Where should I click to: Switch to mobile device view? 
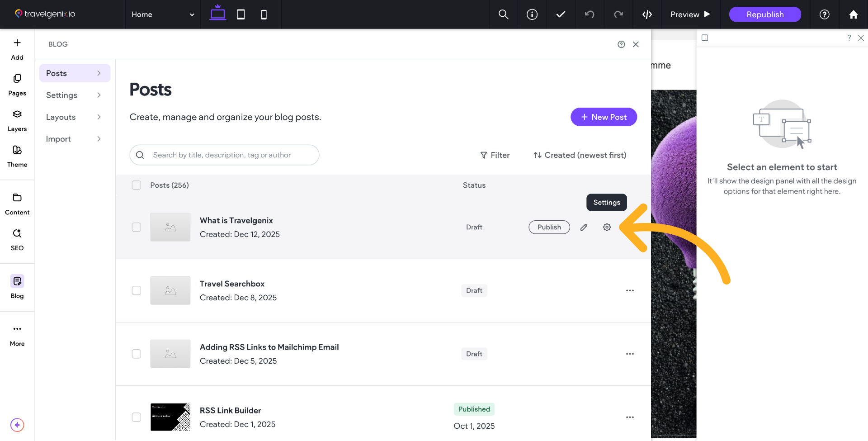click(x=264, y=14)
